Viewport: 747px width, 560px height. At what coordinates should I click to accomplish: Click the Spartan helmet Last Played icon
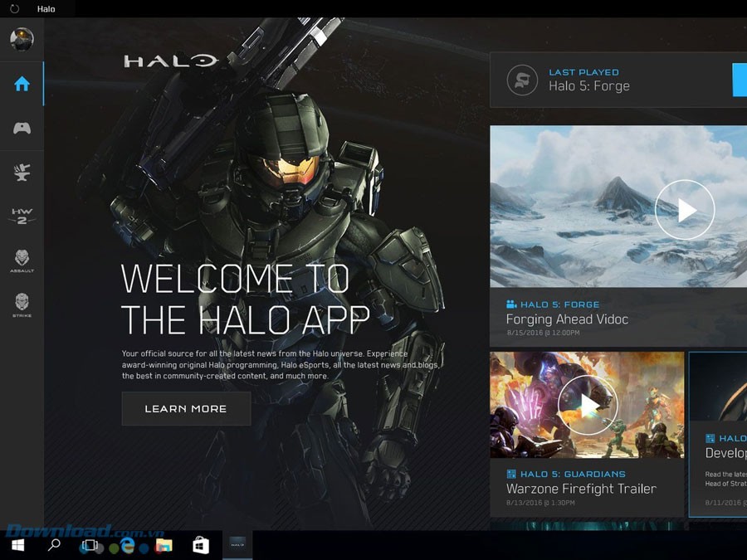click(522, 80)
